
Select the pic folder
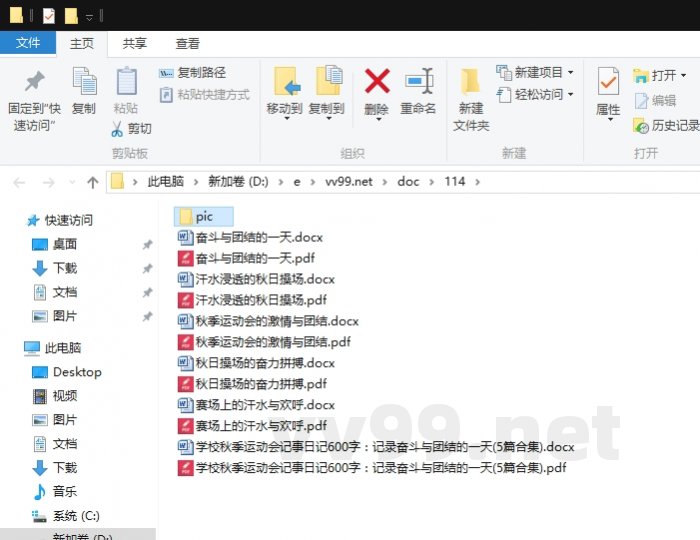tap(204, 217)
